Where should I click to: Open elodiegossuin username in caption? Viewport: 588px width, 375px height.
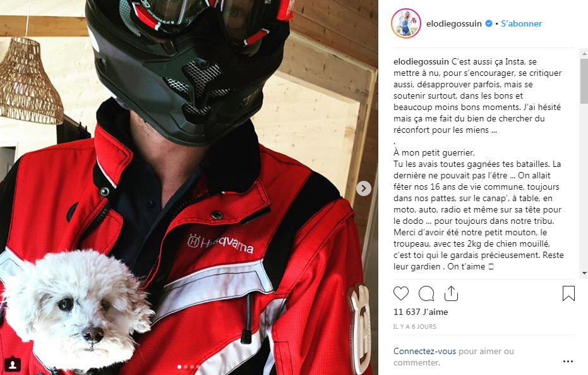point(421,61)
